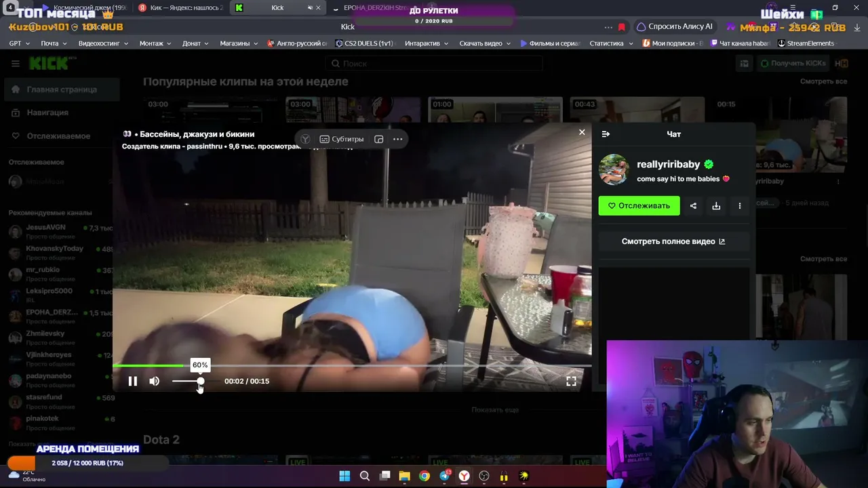Open Windows Start menu
The height and width of the screenshot is (488, 868).
pyautogui.click(x=344, y=476)
